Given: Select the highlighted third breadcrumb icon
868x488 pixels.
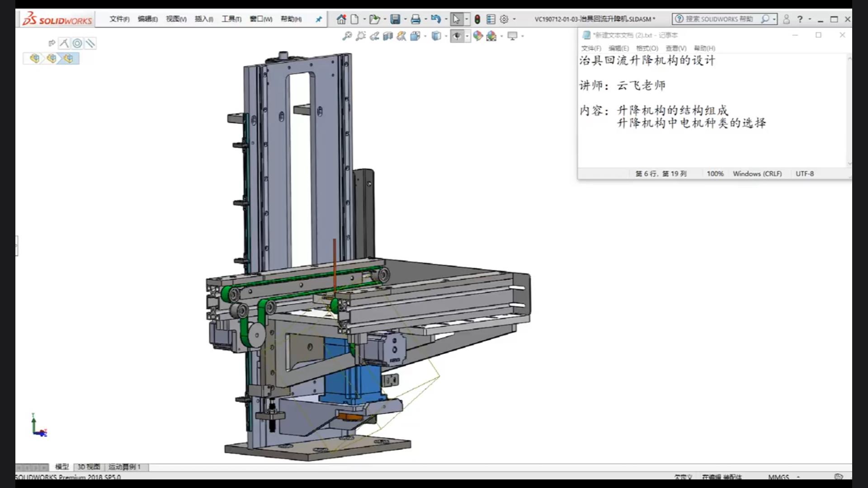Looking at the screenshot, I should tap(68, 58).
